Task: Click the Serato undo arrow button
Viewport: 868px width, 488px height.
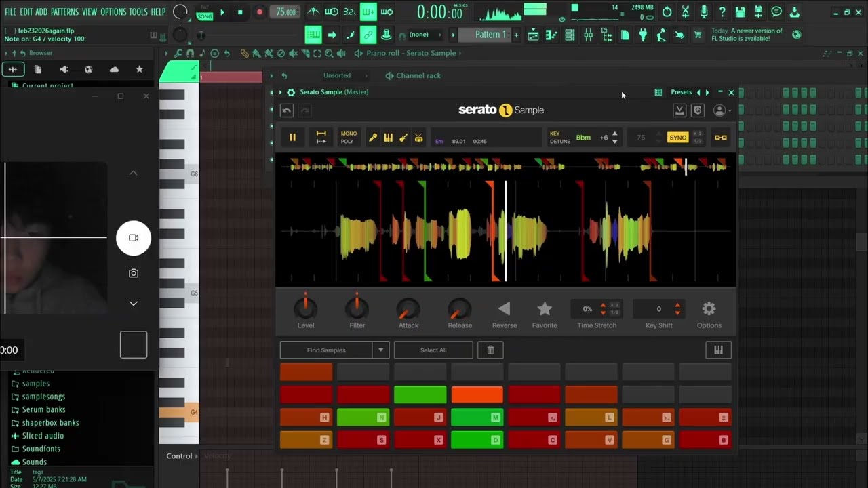Action: coord(287,110)
